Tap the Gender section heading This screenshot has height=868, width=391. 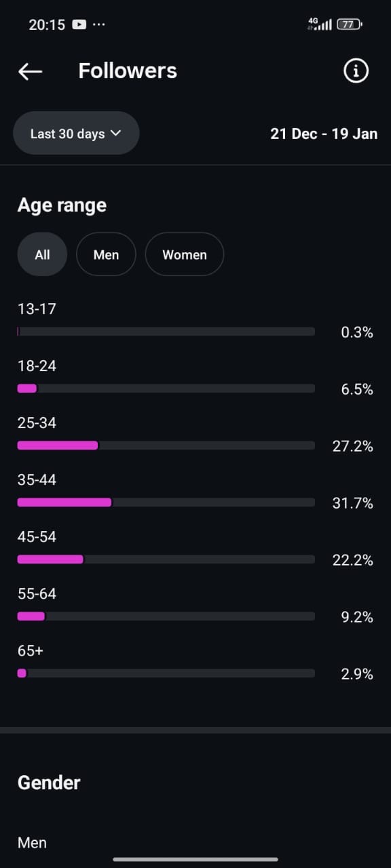coord(49,783)
